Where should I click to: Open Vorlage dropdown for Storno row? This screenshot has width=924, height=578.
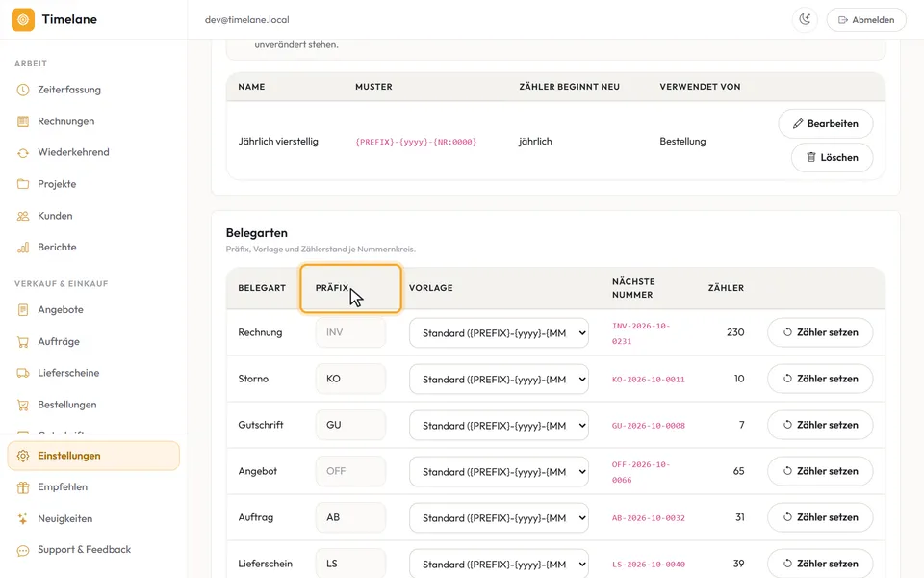coord(499,380)
